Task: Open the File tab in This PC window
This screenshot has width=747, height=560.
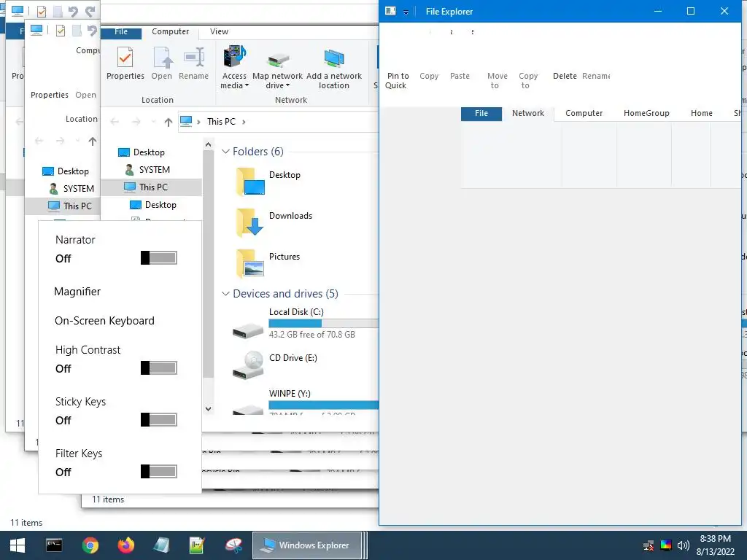Action: [x=121, y=32]
